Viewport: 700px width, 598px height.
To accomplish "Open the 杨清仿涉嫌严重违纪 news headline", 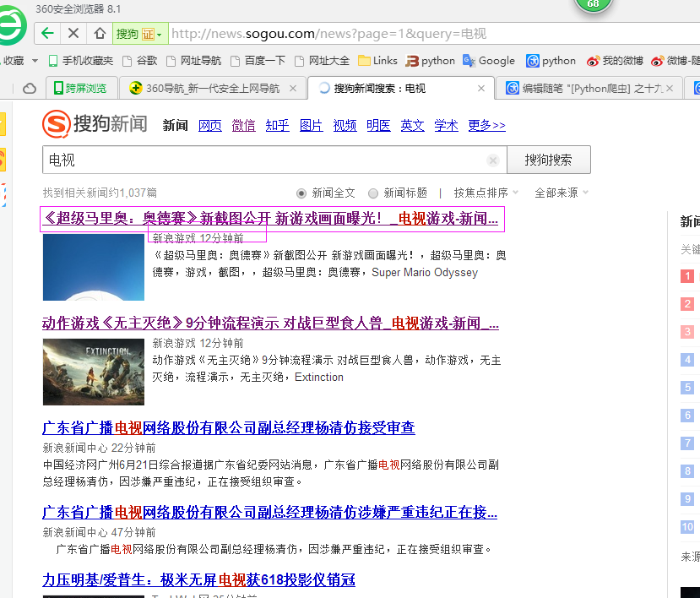I will pyautogui.click(x=269, y=512).
